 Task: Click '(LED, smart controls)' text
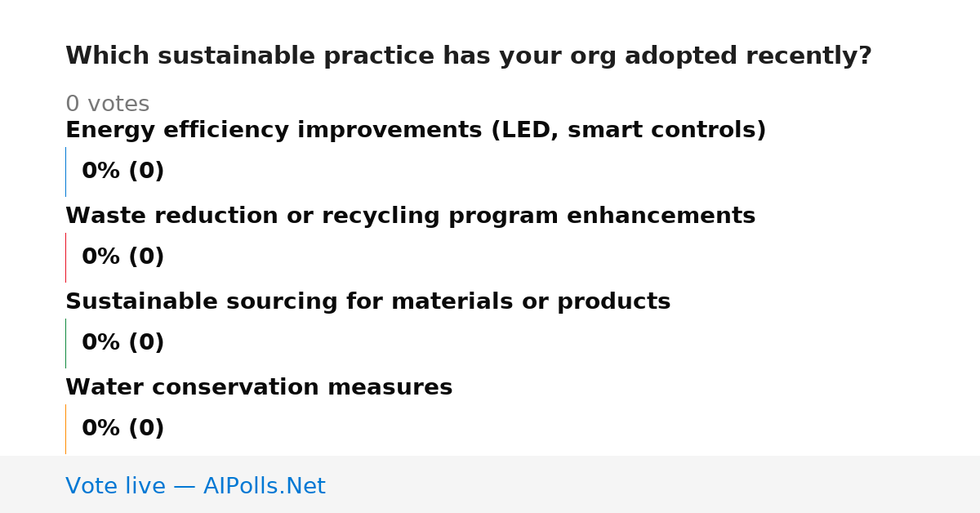pyautogui.click(x=628, y=131)
